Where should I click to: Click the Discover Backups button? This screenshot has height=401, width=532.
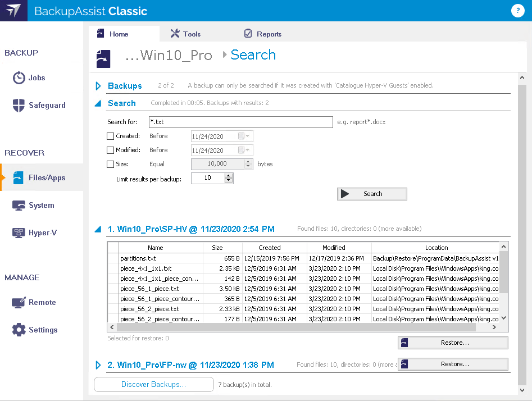tap(153, 385)
